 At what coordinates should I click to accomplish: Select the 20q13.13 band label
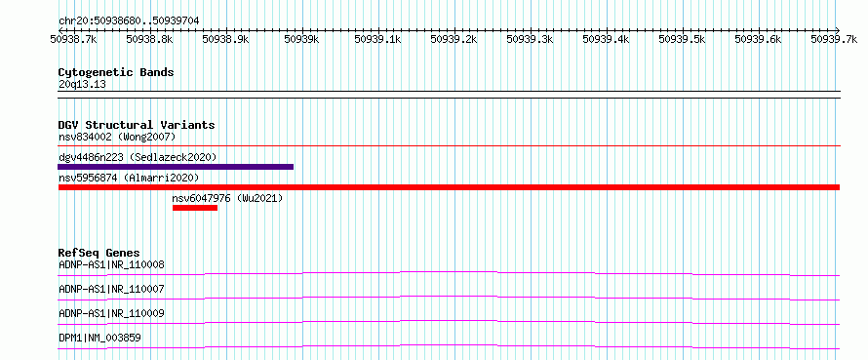click(x=82, y=85)
